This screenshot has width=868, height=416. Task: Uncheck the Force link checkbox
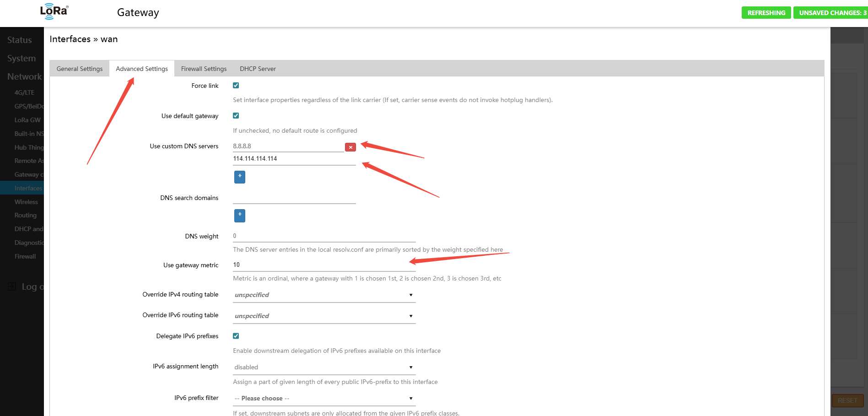[236, 86]
